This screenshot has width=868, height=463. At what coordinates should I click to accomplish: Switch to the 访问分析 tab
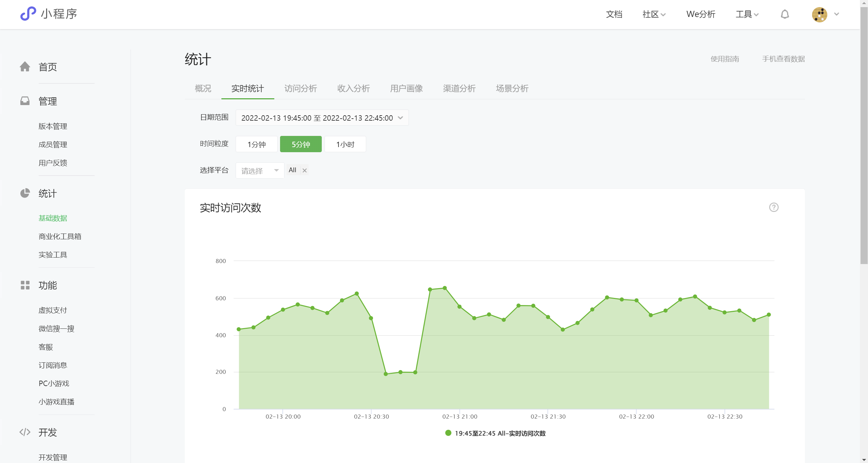pos(300,88)
